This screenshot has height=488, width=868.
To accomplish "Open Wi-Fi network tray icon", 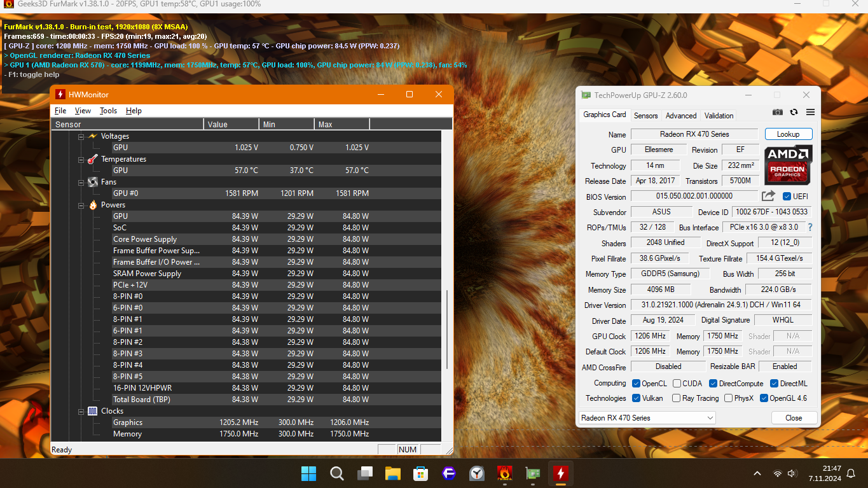I will pos(777,473).
